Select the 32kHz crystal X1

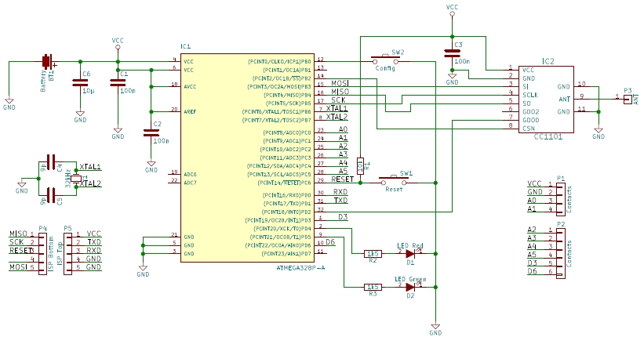tap(76, 179)
